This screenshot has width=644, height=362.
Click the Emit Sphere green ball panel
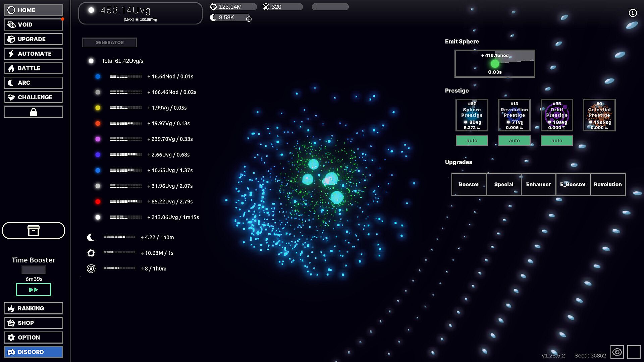click(494, 64)
